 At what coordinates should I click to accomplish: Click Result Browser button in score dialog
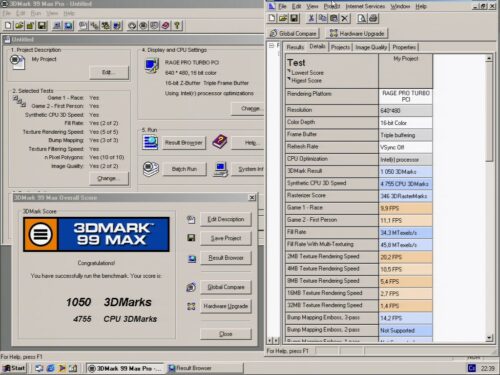[x=226, y=258]
